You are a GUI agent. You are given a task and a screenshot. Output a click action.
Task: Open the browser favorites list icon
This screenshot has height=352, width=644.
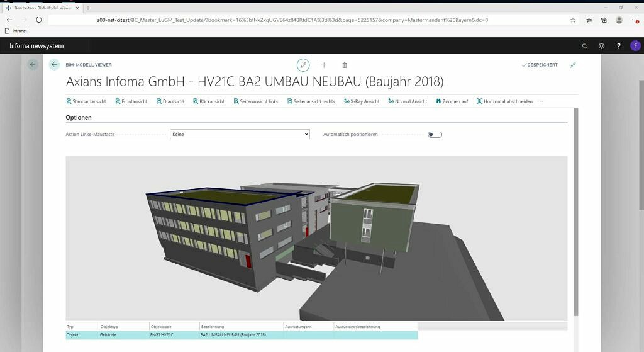click(589, 20)
